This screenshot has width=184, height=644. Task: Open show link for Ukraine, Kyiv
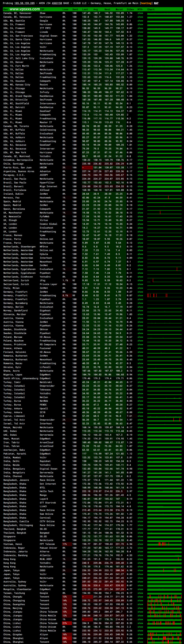coord(140,367)
